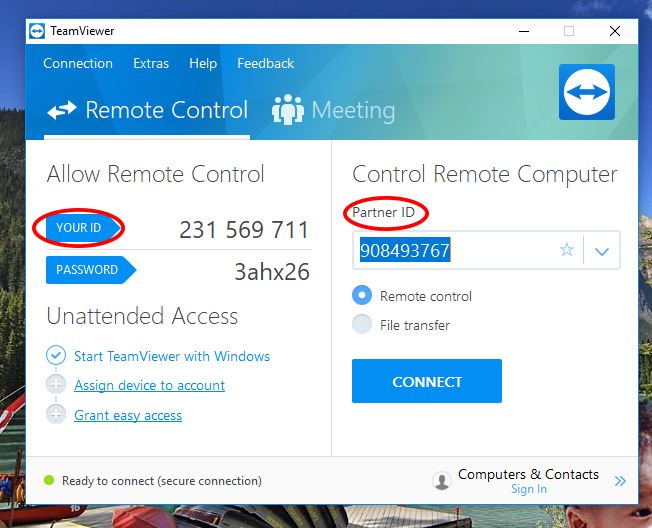
Task: Click the green ready-to-connect status indicator
Action: 49,480
